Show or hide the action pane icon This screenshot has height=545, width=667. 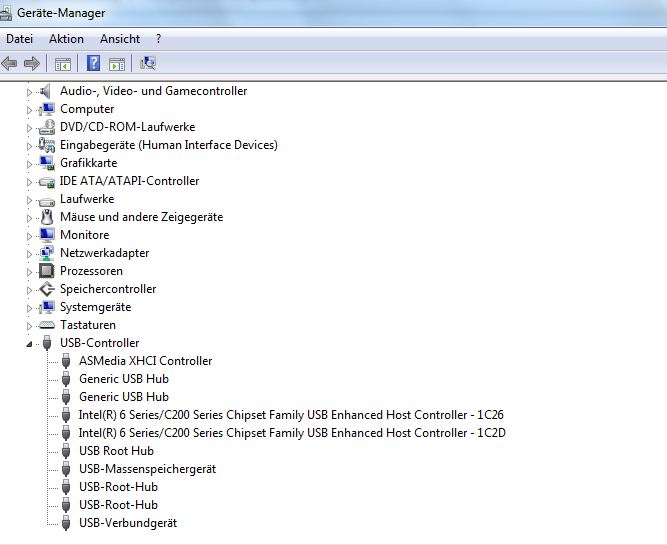[x=117, y=64]
